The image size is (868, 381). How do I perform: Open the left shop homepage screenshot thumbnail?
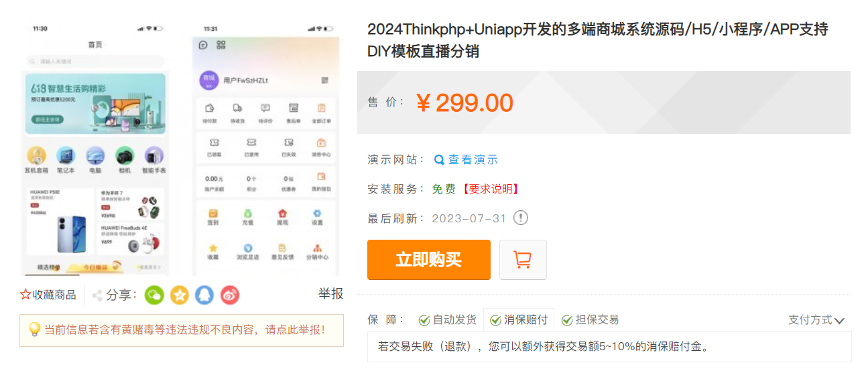pyautogui.click(x=96, y=149)
